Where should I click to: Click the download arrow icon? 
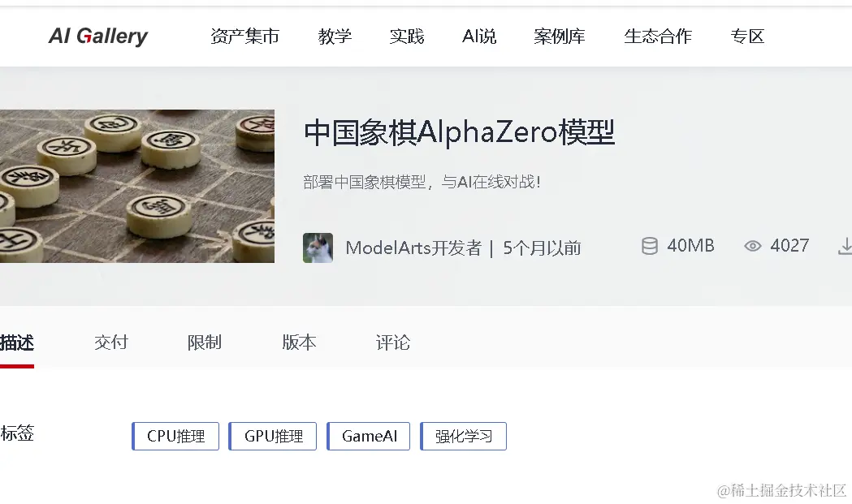coord(845,246)
